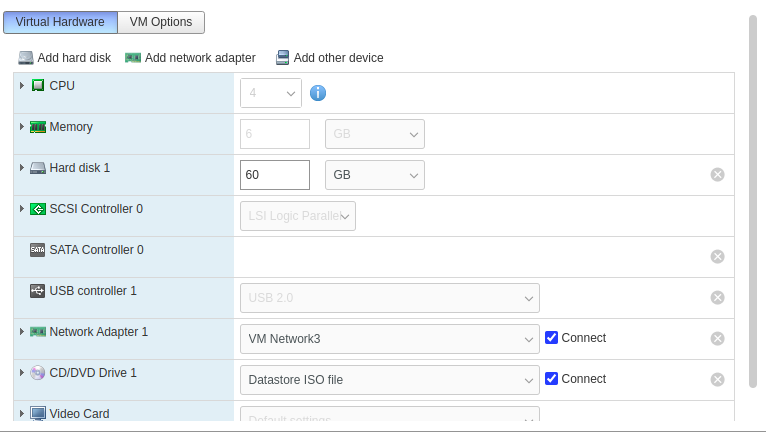
Task: Switch to the VM Options tab
Action: (x=161, y=22)
